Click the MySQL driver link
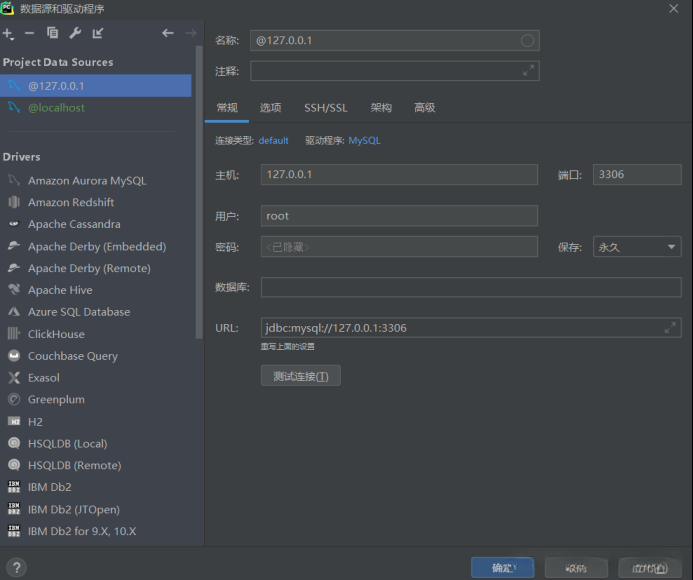The image size is (693, 580). pos(364,141)
